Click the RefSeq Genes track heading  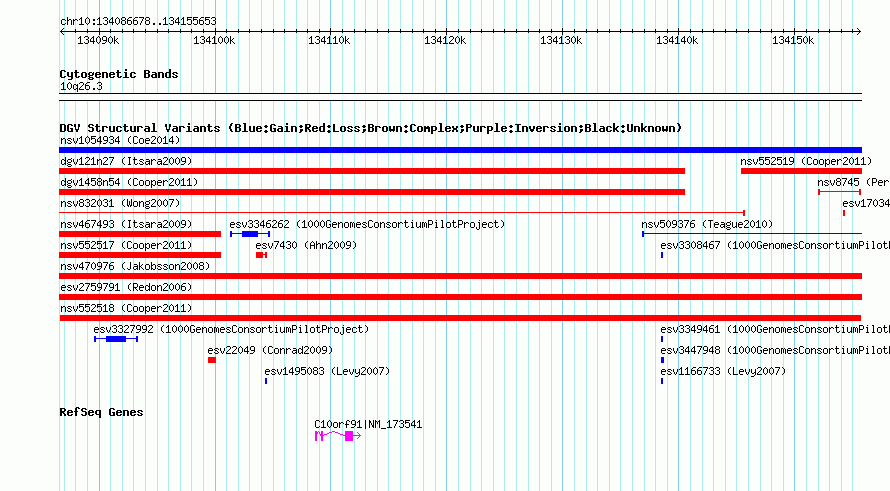101,412
